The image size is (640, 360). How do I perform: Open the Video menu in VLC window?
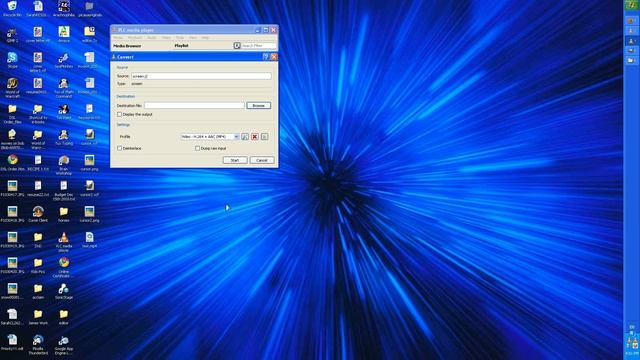tap(166, 38)
